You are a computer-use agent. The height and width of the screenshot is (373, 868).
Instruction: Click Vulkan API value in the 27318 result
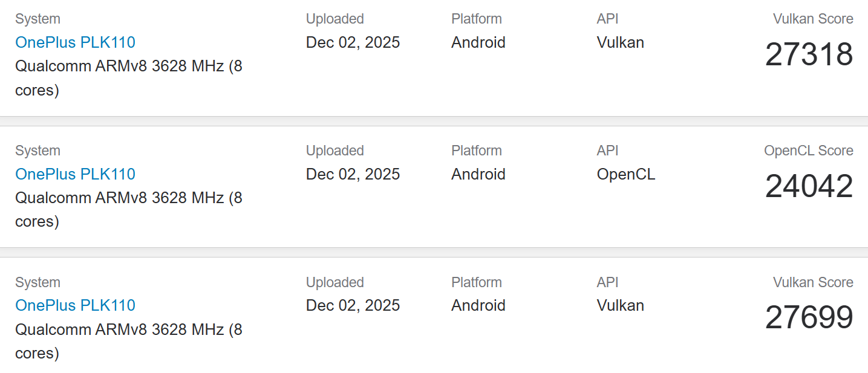tap(620, 42)
